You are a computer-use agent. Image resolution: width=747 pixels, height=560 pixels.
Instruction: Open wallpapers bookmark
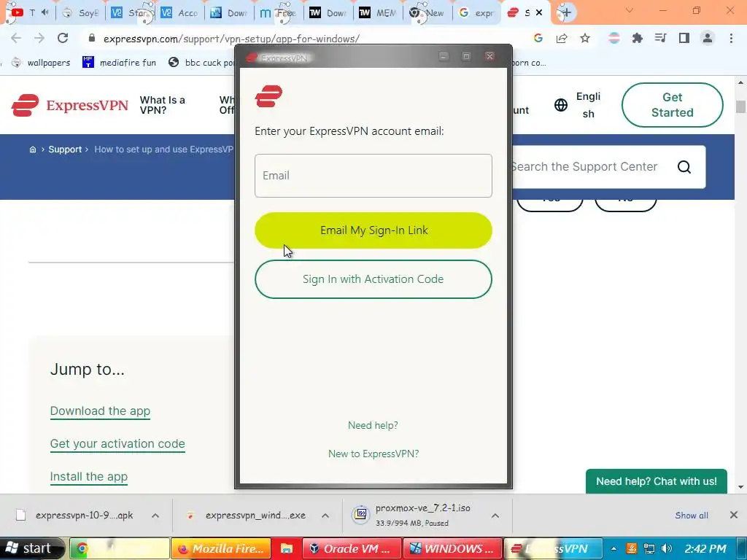(x=41, y=63)
